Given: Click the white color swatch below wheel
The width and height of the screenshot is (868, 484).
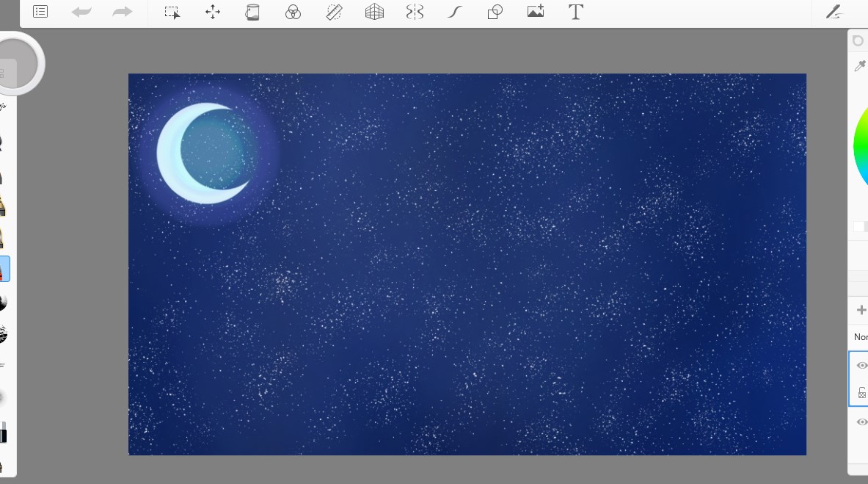Looking at the screenshot, I should [x=858, y=226].
